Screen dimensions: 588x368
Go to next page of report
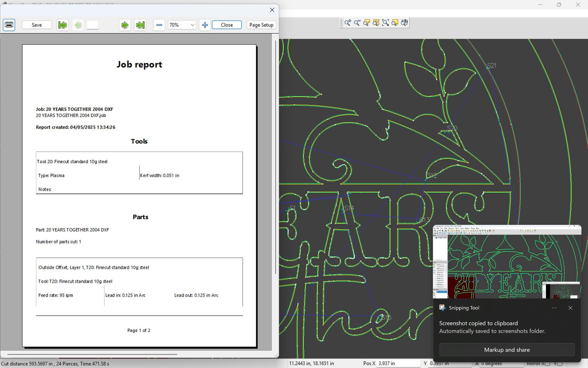125,25
